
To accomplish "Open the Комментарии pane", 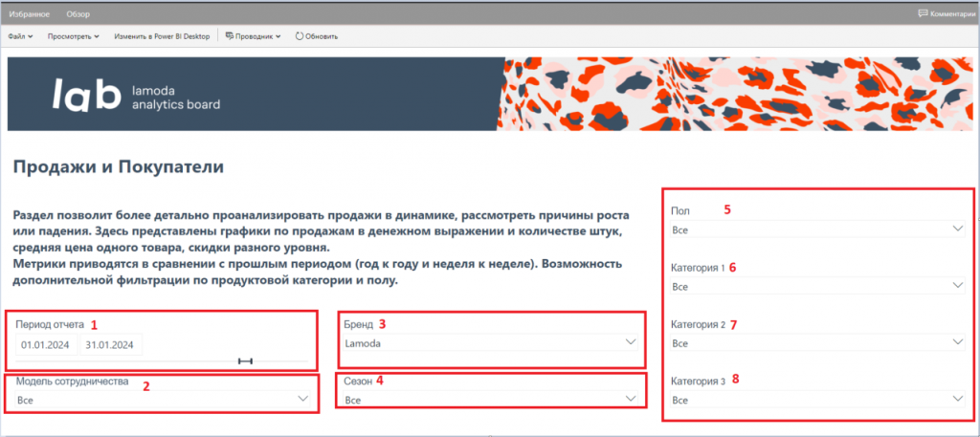I will [x=946, y=13].
